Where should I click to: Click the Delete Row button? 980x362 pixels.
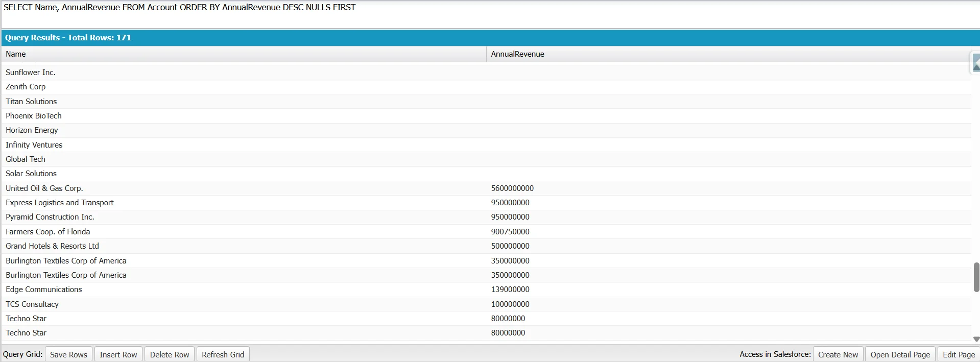click(170, 354)
